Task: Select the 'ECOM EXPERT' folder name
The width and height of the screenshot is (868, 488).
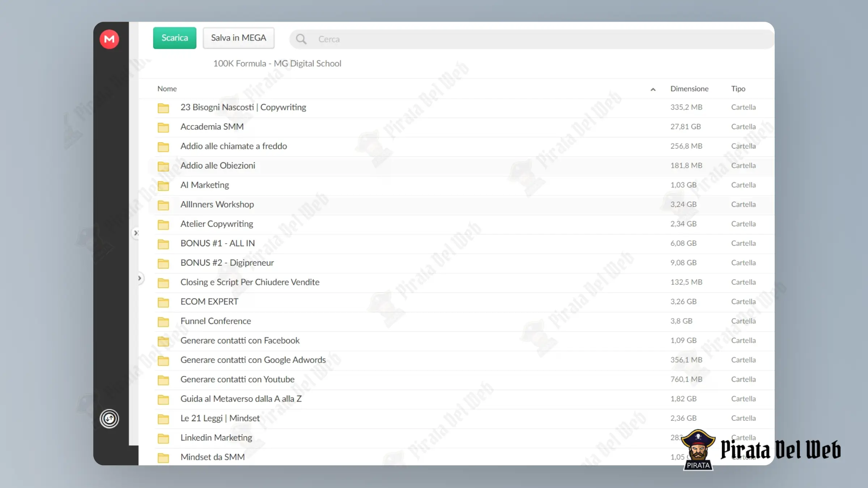Action: tap(209, 302)
